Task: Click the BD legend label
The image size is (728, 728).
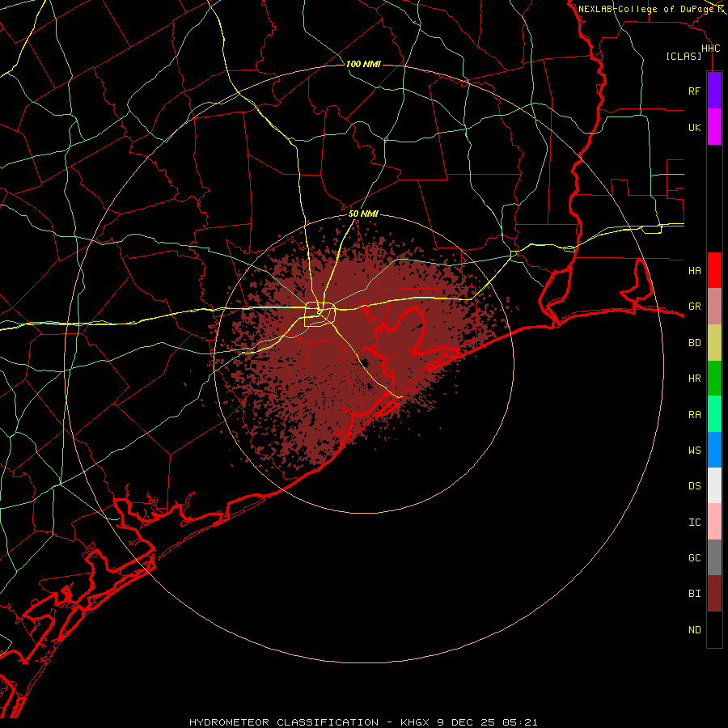Action: 694,343
